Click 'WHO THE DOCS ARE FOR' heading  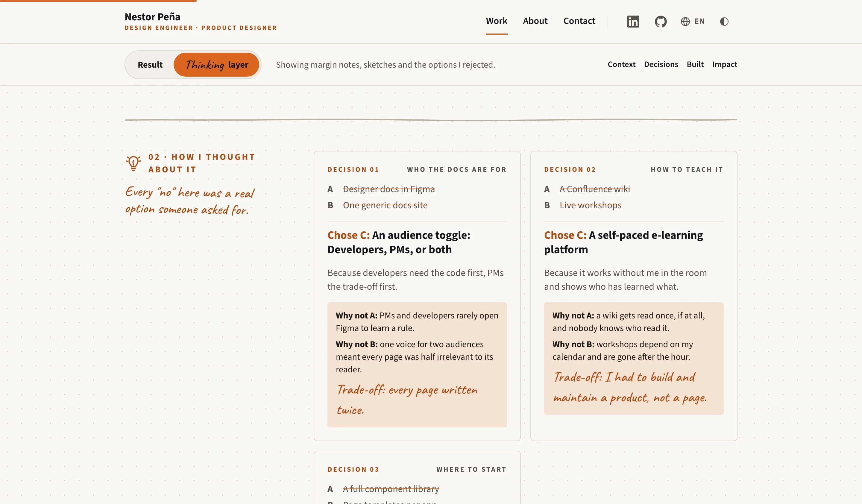457,170
